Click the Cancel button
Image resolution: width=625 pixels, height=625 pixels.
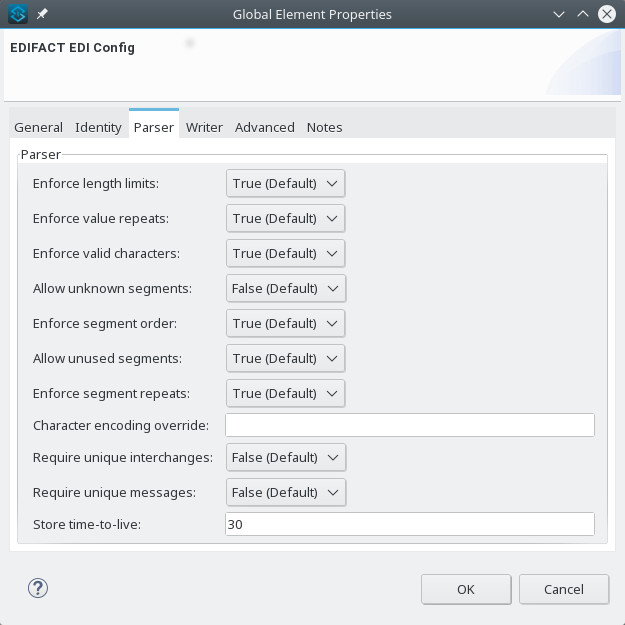point(564,589)
